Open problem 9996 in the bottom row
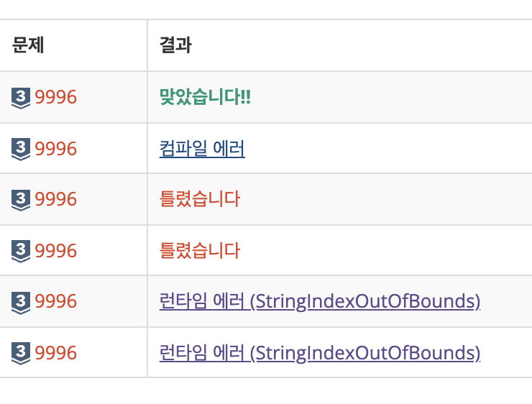The height and width of the screenshot is (404, 532). [55, 353]
